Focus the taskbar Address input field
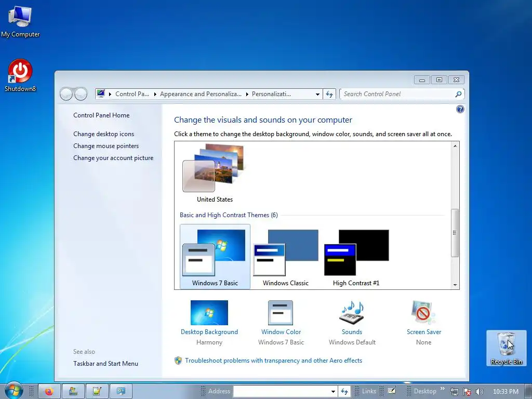532x399 pixels. (x=281, y=392)
